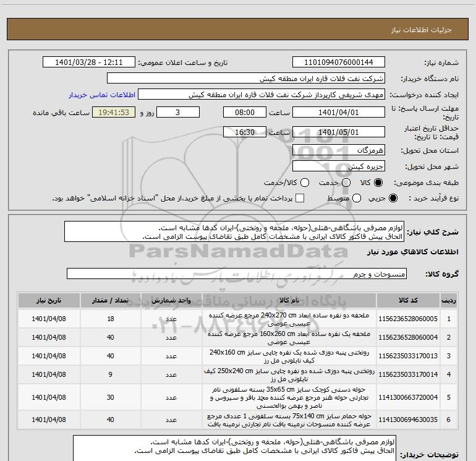The image size is (476, 461).
Task: Click product code 1156236528060005
Action: [x=408, y=319]
